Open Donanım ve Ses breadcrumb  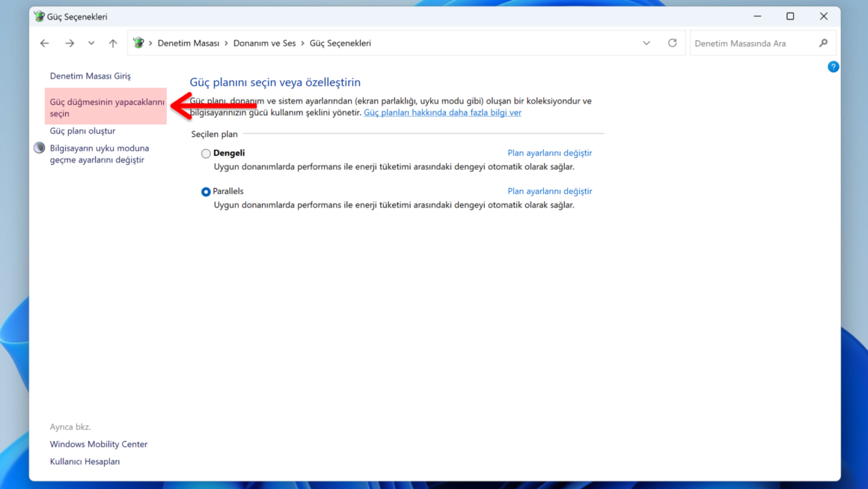coord(264,43)
